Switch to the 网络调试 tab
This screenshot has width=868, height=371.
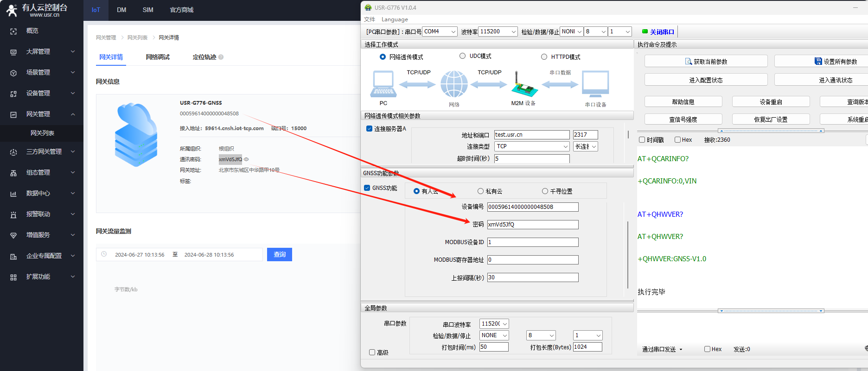click(158, 57)
